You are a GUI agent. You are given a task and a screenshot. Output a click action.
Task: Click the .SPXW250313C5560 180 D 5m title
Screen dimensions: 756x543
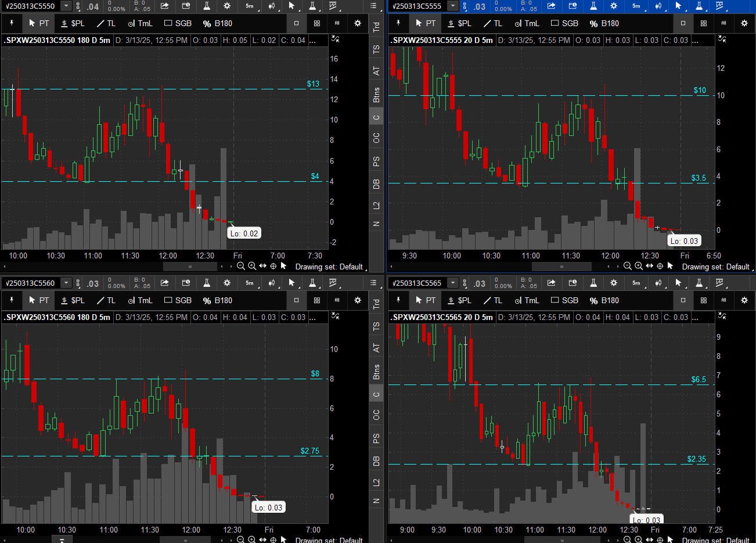pyautogui.click(x=57, y=317)
